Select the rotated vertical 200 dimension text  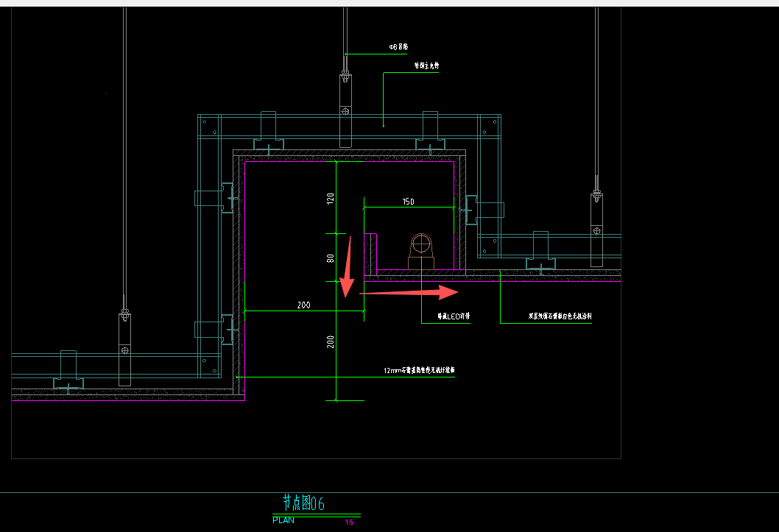331,341
